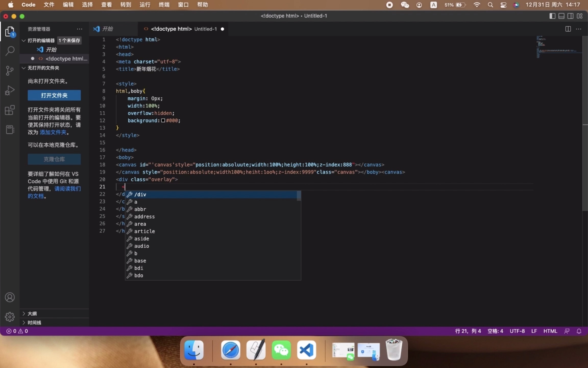
Task: Click 克隆仓库 clone repository button
Action: tap(54, 159)
